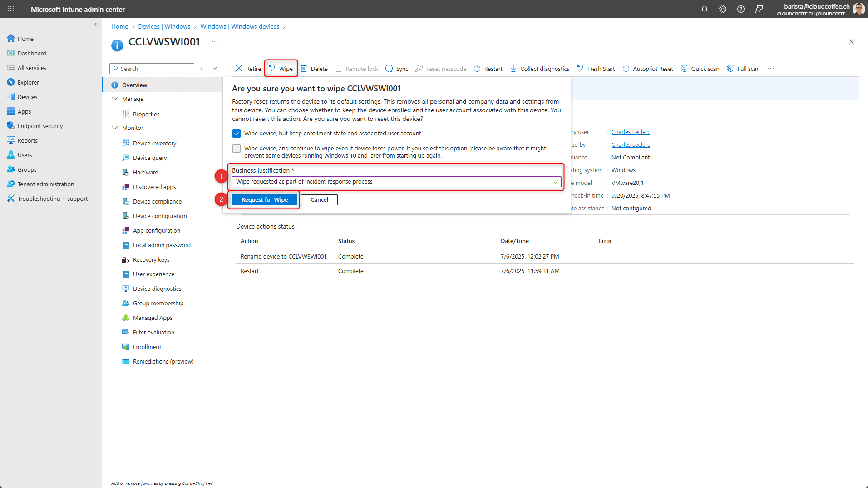
Task: Collapse the Monitor section
Action: (115, 128)
